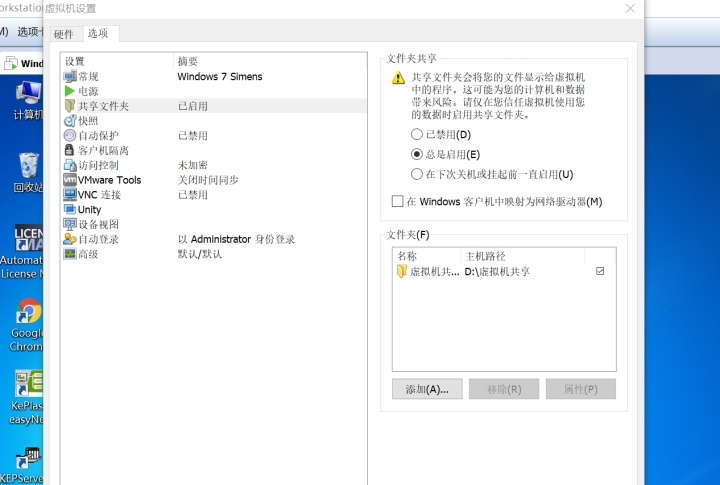This screenshot has height=485, width=720.
Task: Click 'Windows 7 Simens' summary text
Action: (220, 76)
